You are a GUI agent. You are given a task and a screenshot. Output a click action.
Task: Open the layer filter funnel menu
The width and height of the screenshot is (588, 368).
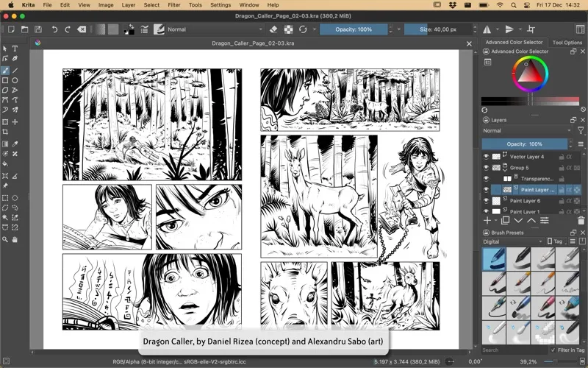[581, 131]
